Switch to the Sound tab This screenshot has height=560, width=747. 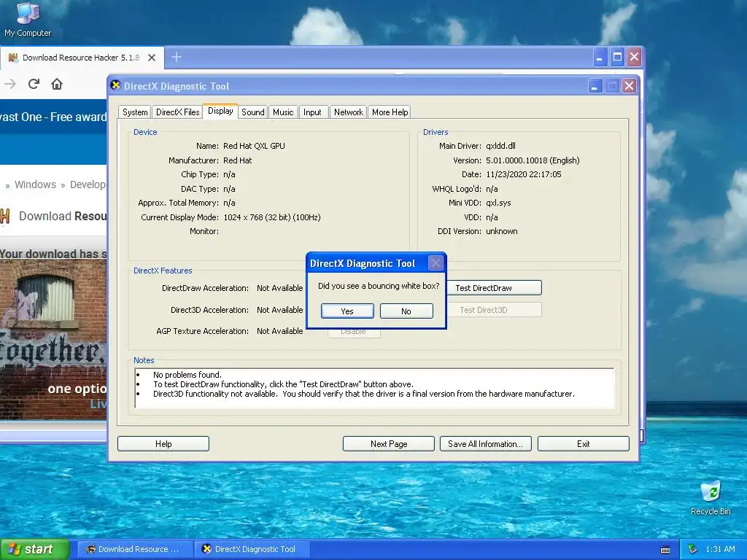pos(253,112)
